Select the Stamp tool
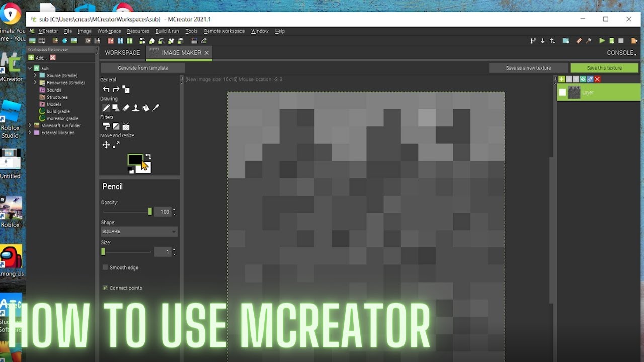This screenshot has width=644, height=362. [136, 108]
